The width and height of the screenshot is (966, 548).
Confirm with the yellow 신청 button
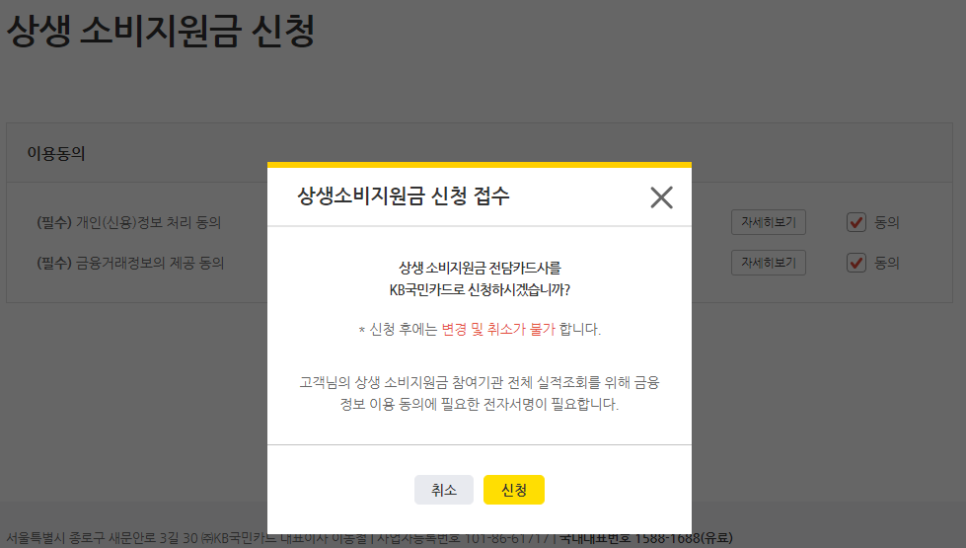(514, 490)
